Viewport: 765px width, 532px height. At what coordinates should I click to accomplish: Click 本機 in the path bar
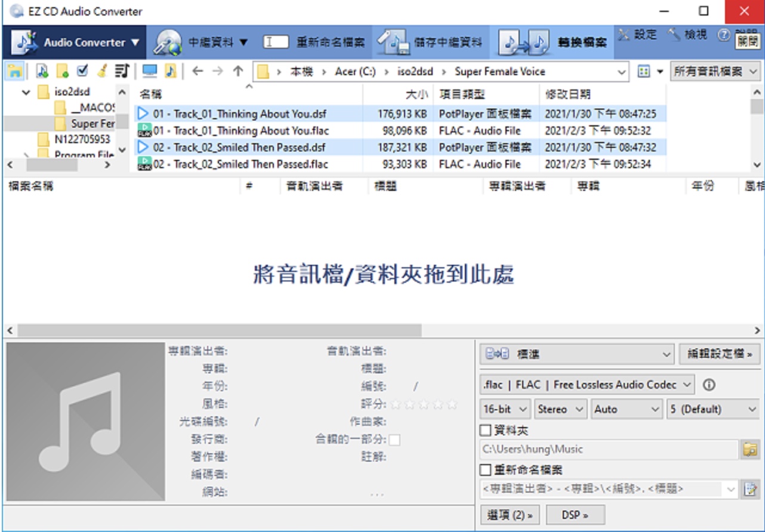(x=301, y=72)
